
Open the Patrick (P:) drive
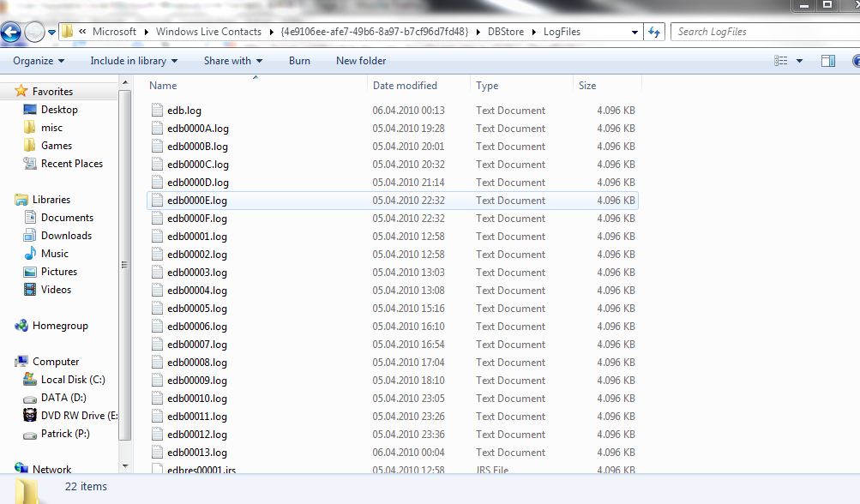coord(65,435)
